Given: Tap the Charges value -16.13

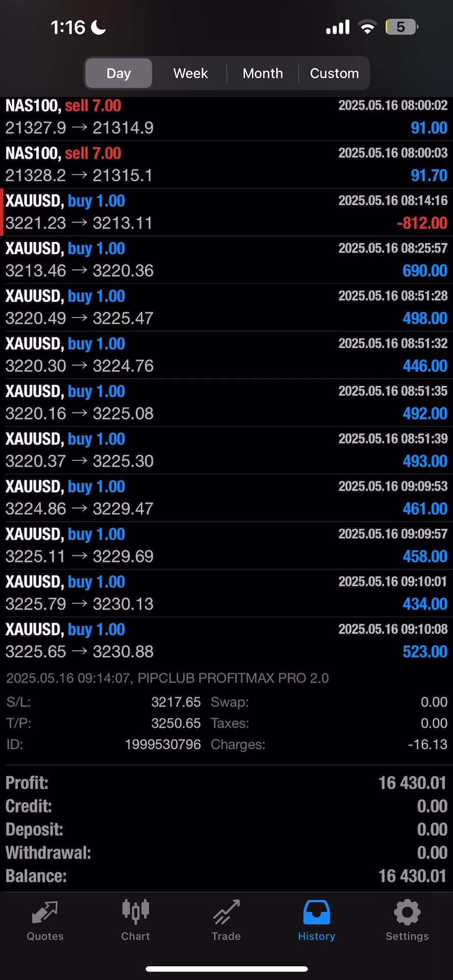Looking at the screenshot, I should (427, 744).
